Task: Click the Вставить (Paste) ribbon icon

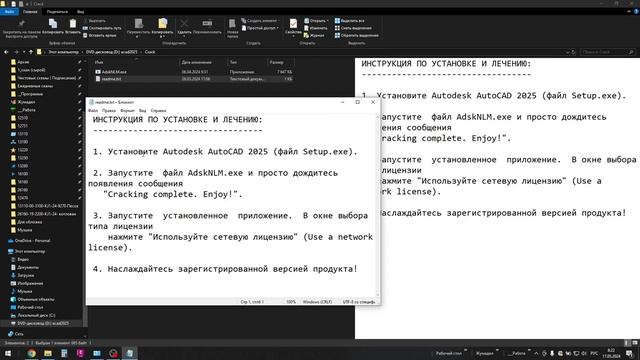Action: coord(73,24)
